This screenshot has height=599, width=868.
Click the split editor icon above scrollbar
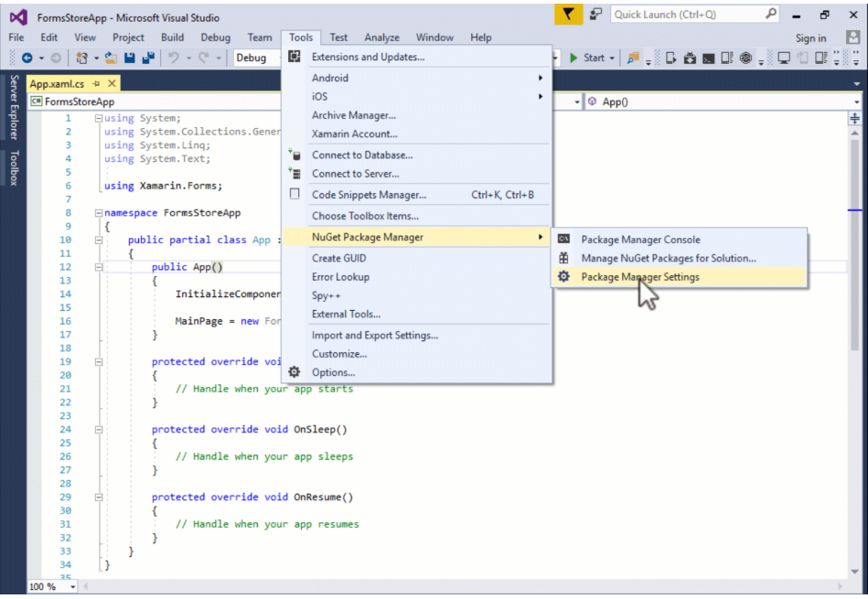click(854, 119)
